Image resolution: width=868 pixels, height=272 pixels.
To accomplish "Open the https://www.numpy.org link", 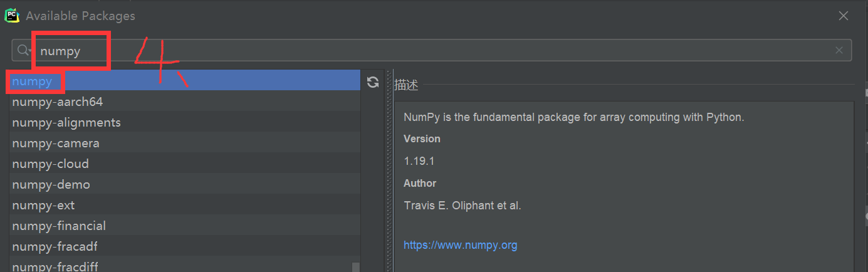I will pyautogui.click(x=461, y=245).
